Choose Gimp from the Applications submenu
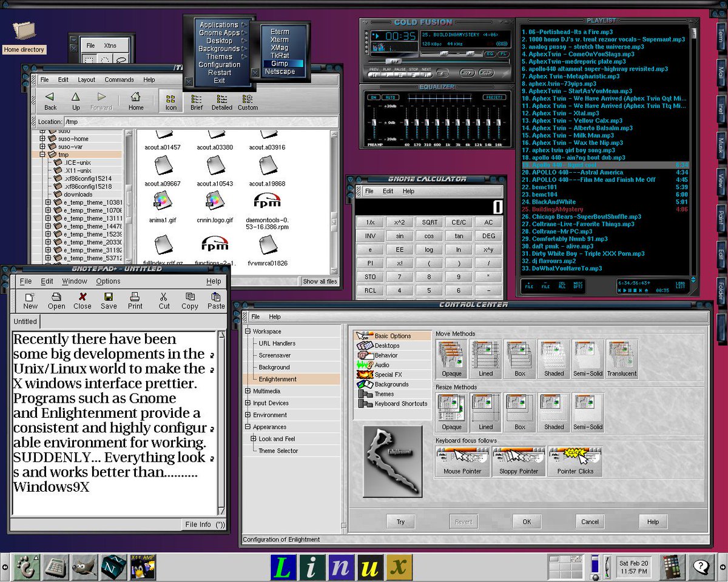The image size is (728, 582). (280, 63)
